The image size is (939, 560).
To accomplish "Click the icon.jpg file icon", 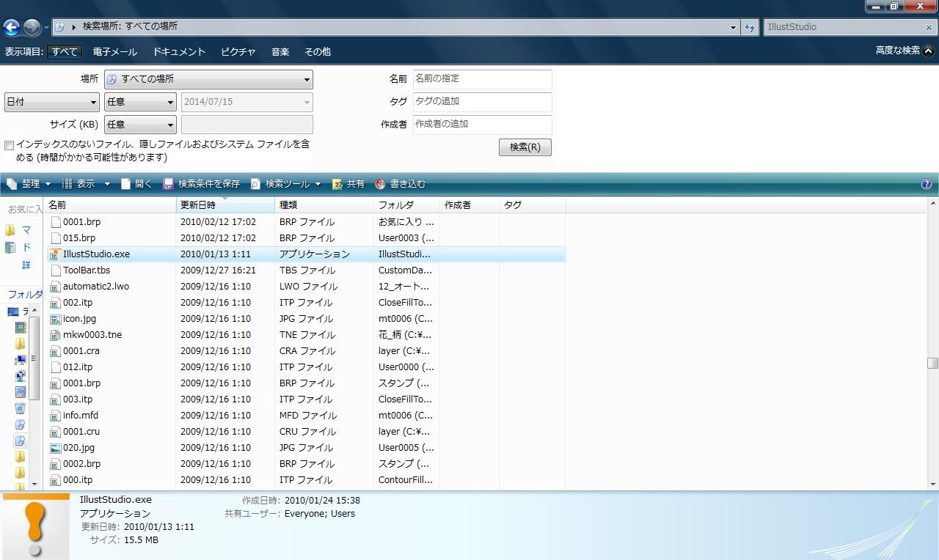I will pos(55,319).
